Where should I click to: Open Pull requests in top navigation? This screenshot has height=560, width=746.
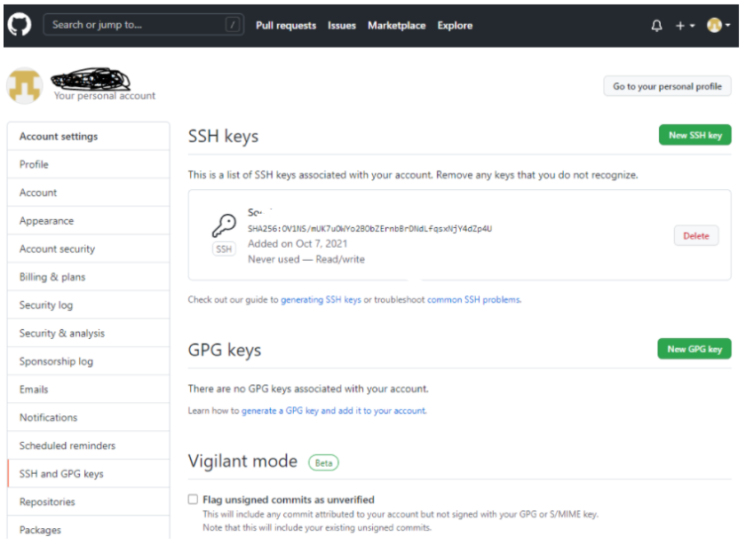pos(286,26)
